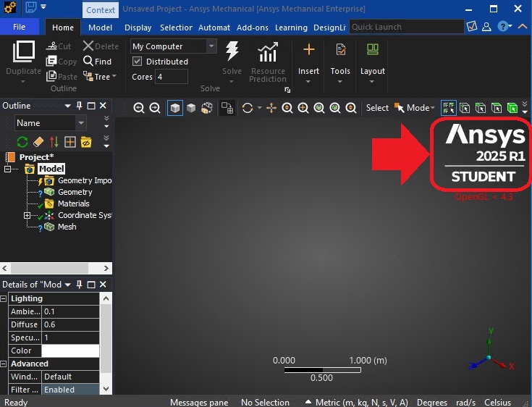
Task: Open the My Computer solve dropdown
Action: tap(211, 46)
